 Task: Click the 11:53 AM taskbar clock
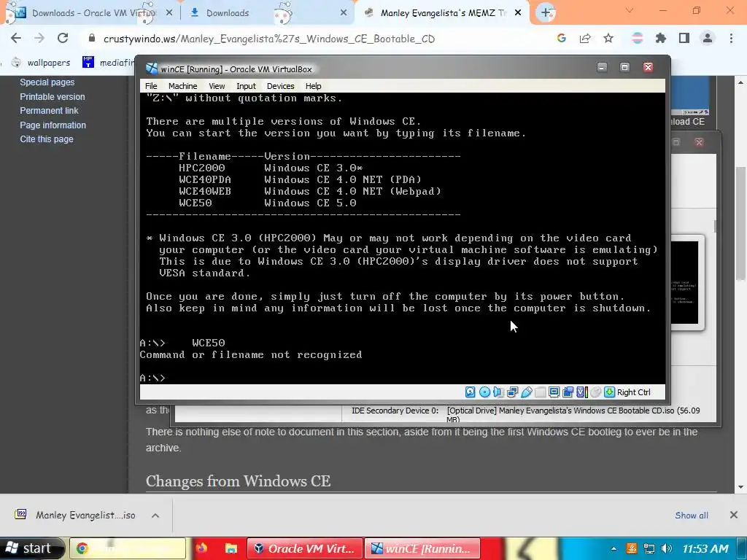pos(705,548)
